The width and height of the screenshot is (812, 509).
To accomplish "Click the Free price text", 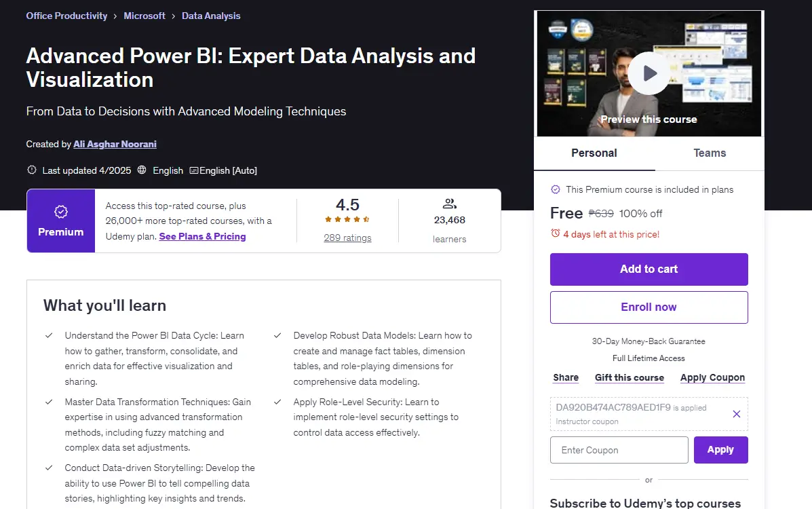I will click(566, 213).
